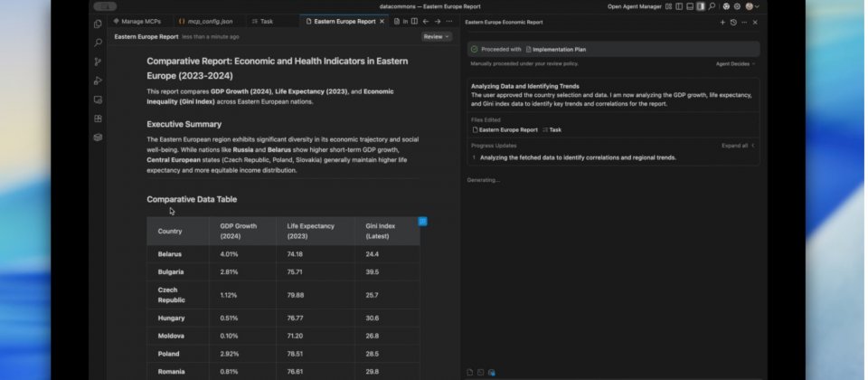The height and width of the screenshot is (380, 868).
Task: Open the Run and Debug view
Action: click(98, 81)
